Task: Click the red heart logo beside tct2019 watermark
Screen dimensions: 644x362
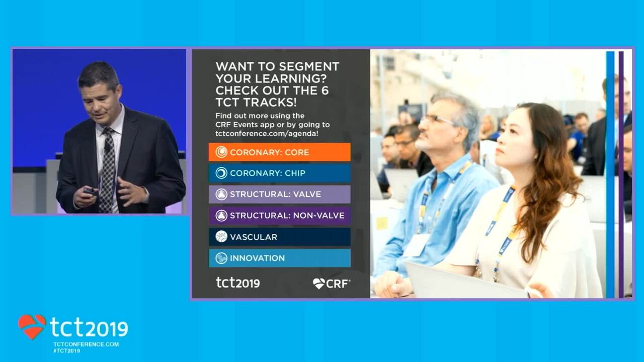Action: pyautogui.click(x=32, y=327)
